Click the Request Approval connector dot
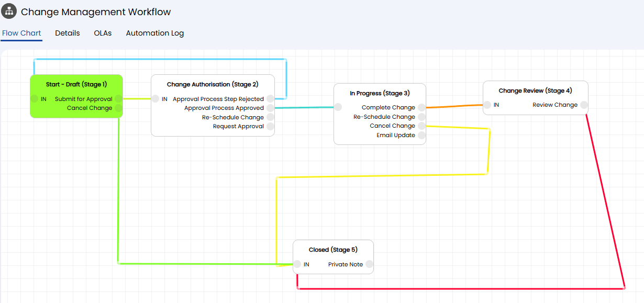The height and width of the screenshot is (303, 644). [270, 126]
